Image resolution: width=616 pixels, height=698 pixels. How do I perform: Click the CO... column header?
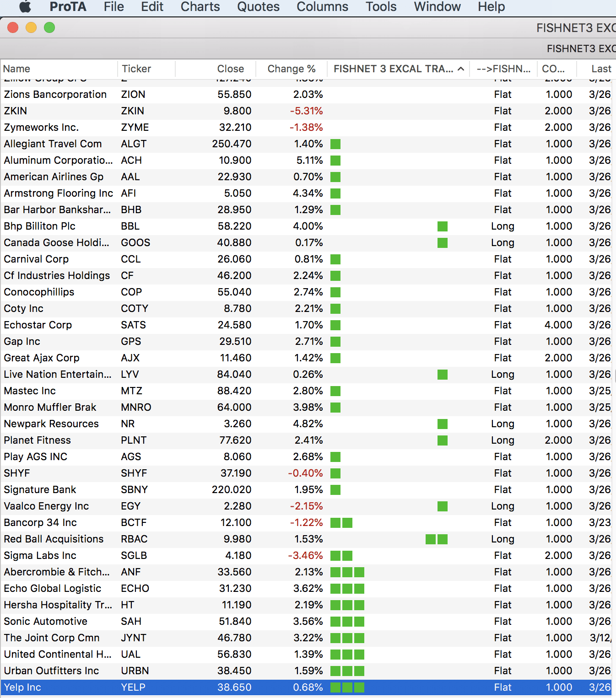click(x=557, y=69)
